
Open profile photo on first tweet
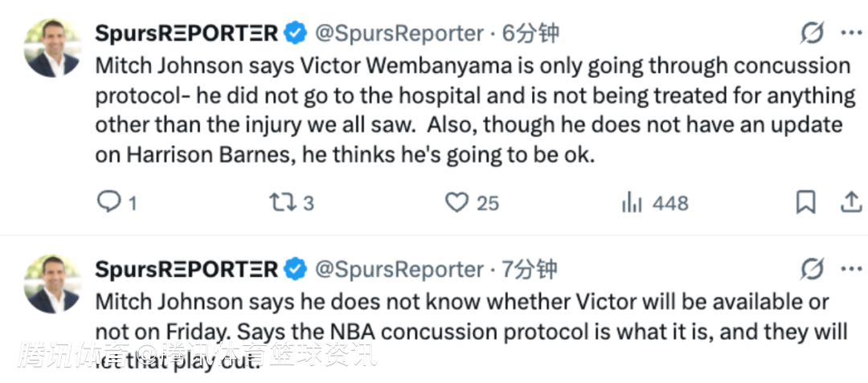point(53,48)
